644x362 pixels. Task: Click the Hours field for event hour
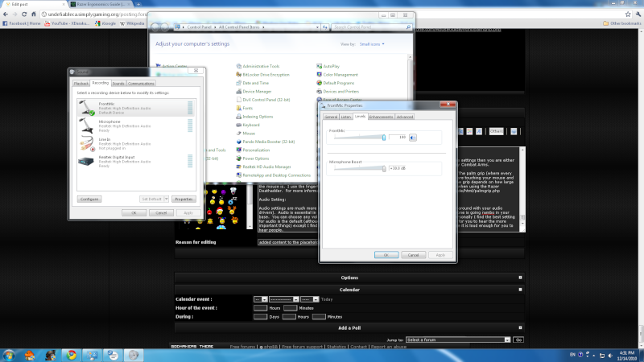260,308
